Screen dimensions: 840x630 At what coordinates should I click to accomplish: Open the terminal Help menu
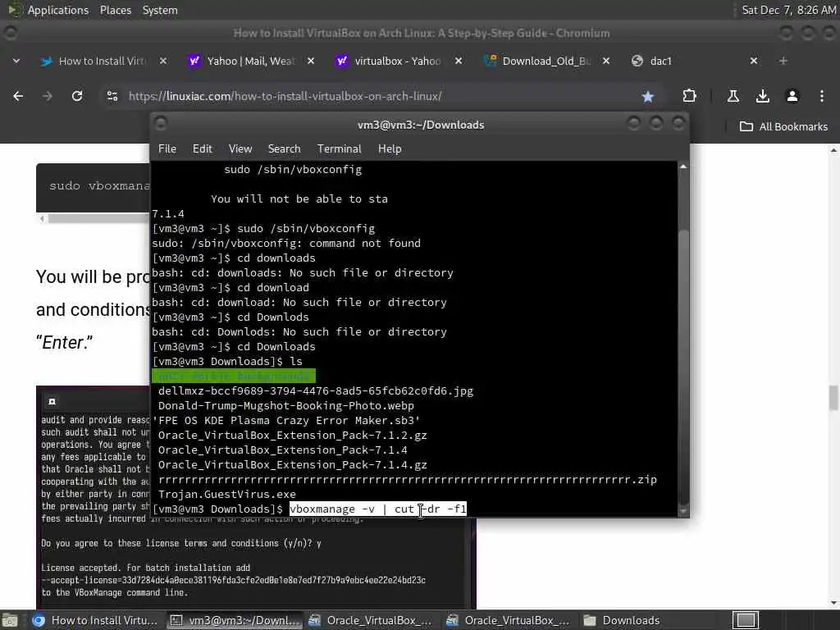coord(390,149)
